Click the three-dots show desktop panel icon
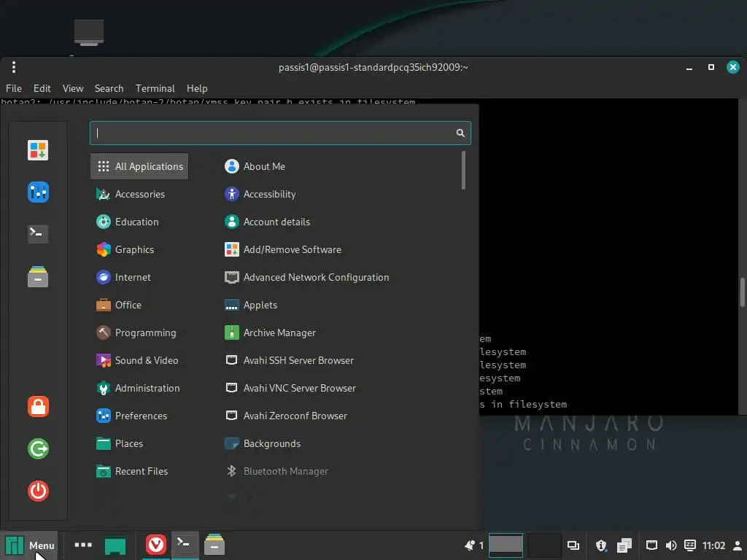The height and width of the screenshot is (560, 747). (x=83, y=545)
